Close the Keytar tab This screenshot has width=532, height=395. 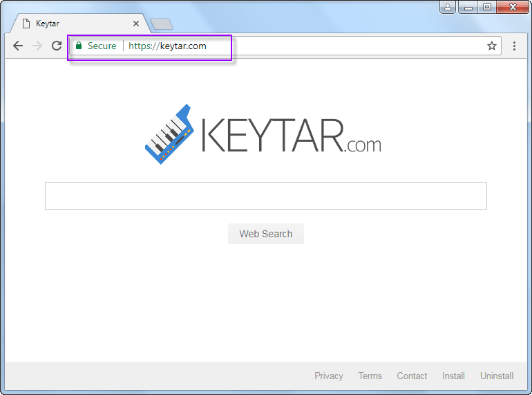pos(136,24)
